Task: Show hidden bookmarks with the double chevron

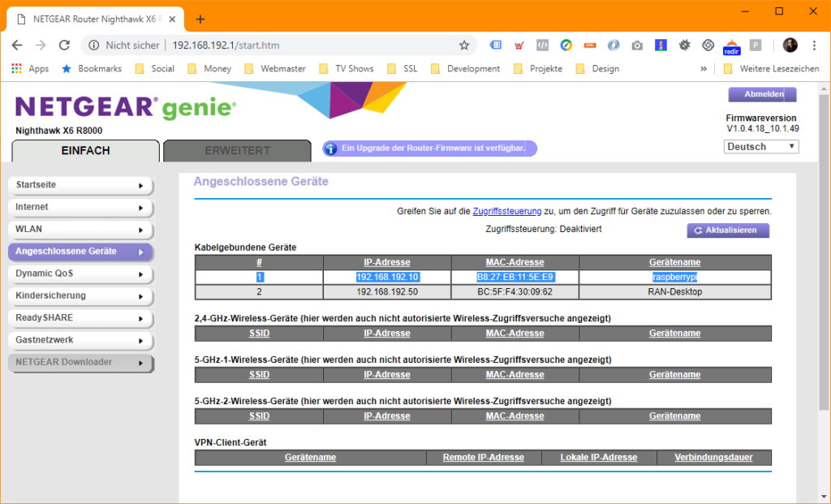Action: pyautogui.click(x=704, y=68)
